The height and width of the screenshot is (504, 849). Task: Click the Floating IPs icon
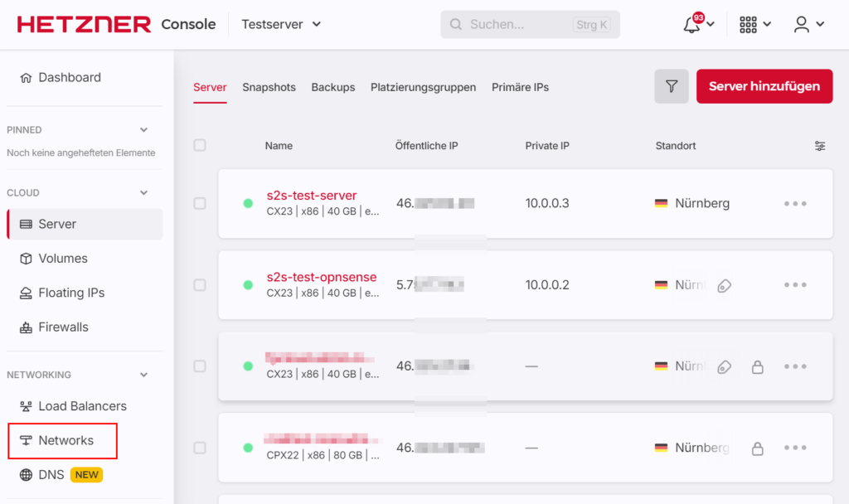26,293
